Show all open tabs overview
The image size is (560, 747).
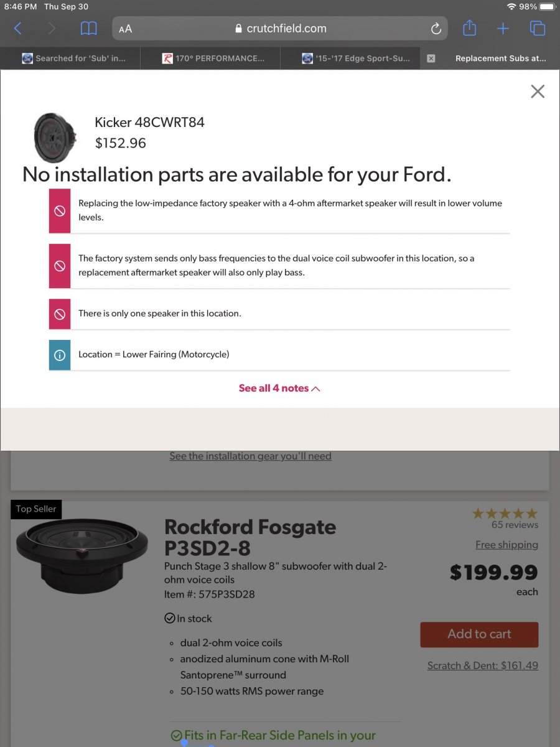(x=537, y=29)
